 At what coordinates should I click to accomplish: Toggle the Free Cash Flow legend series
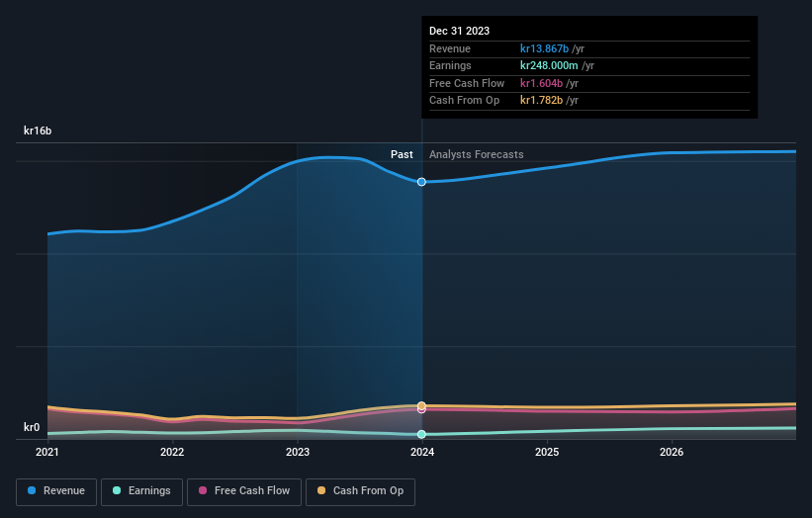tap(244, 491)
